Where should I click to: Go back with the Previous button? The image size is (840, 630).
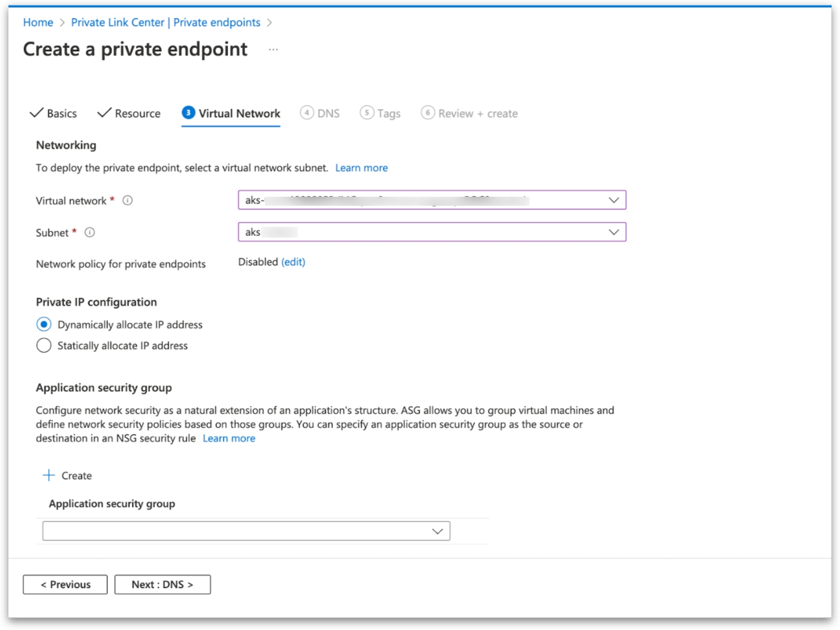[65, 584]
